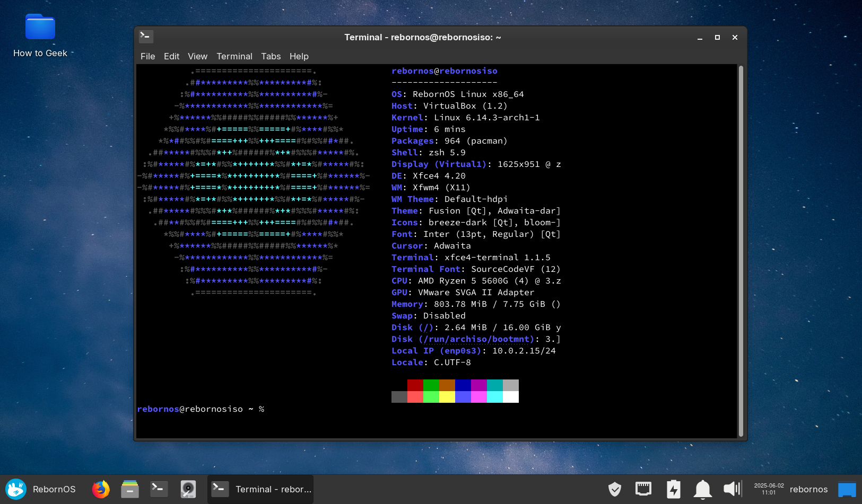862x504 pixels.
Task: Open the Help menu
Action: (299, 56)
